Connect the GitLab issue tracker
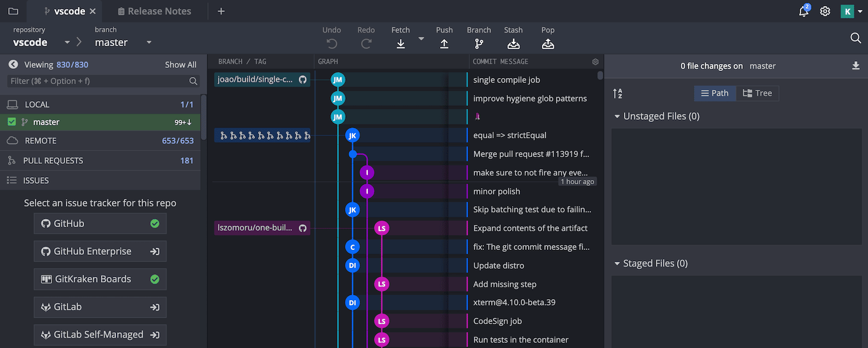Image resolution: width=868 pixels, height=348 pixels. [100, 307]
